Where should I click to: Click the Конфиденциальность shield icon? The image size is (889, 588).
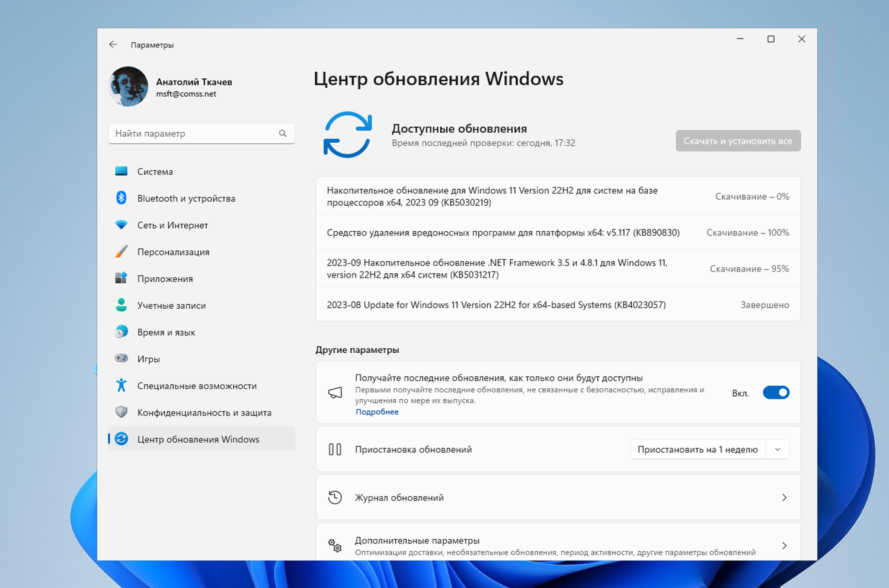121,412
